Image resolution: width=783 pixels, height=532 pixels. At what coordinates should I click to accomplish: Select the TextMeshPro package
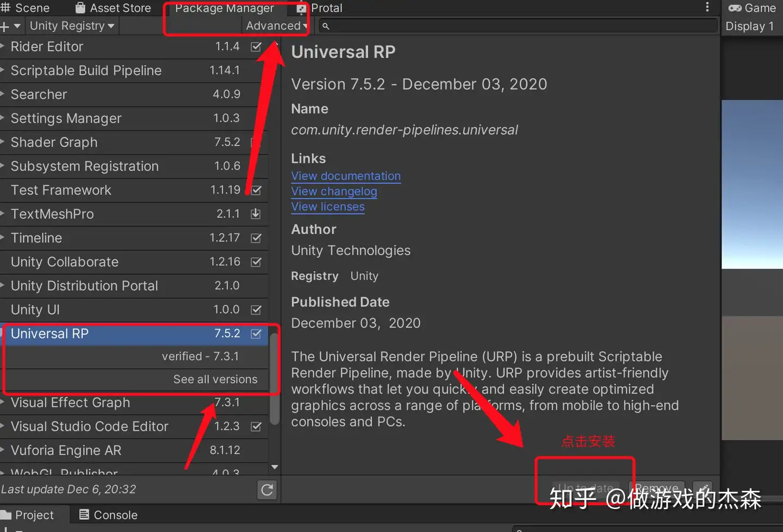[x=134, y=214]
